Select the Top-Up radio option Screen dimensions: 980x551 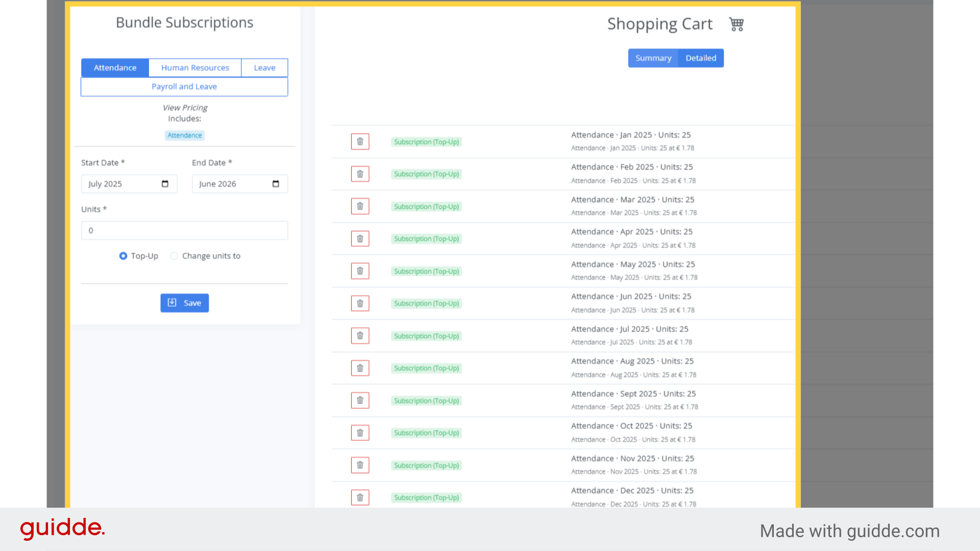tap(123, 256)
